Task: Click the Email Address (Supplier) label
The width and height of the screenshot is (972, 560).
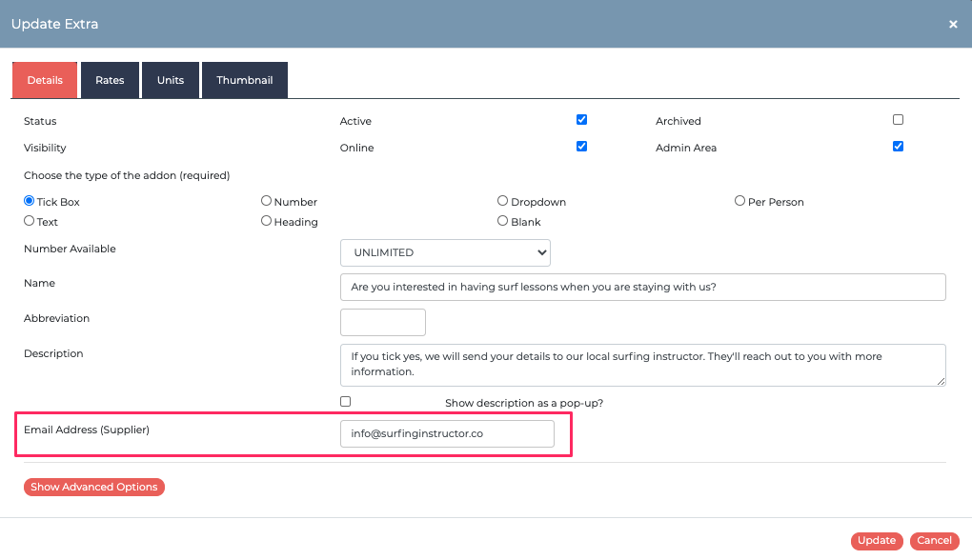Action: click(x=86, y=430)
